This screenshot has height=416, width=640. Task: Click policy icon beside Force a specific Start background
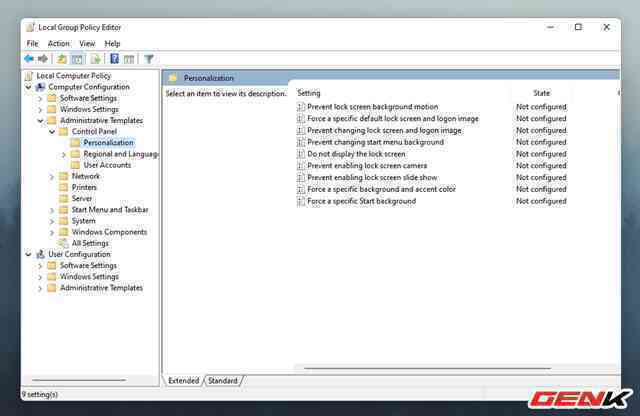pos(301,201)
